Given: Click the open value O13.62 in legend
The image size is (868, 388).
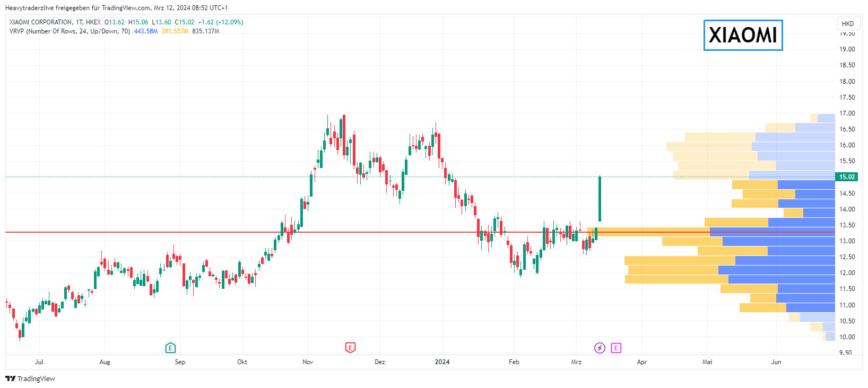Looking at the screenshot, I should tap(115, 22).
